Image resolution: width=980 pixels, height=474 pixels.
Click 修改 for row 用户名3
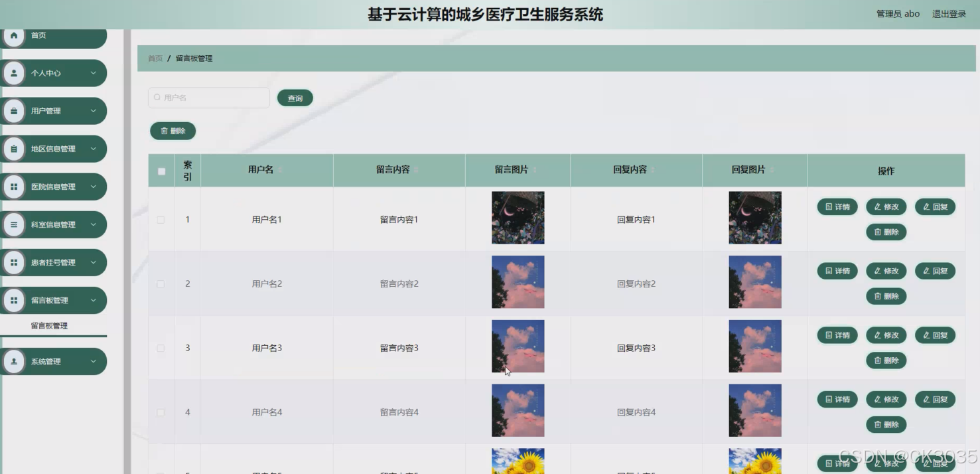pyautogui.click(x=886, y=335)
